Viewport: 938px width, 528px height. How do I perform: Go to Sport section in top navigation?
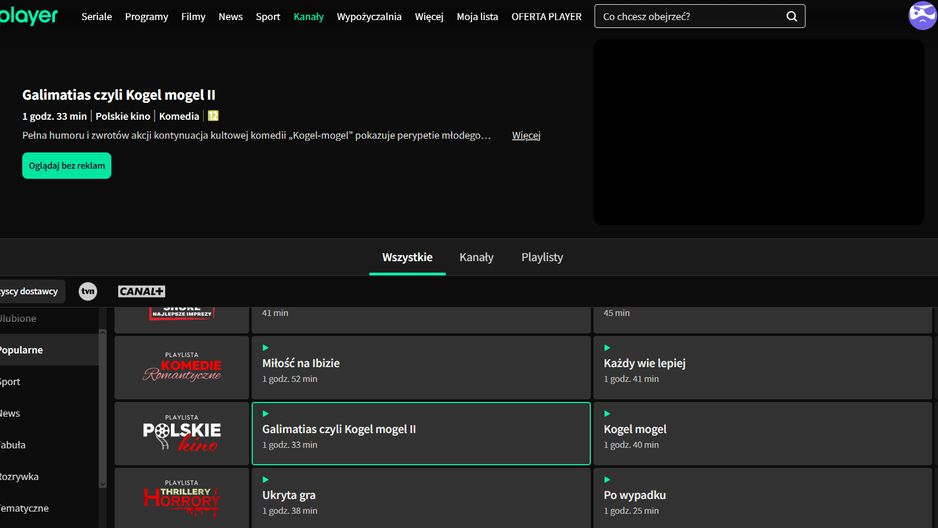(267, 17)
